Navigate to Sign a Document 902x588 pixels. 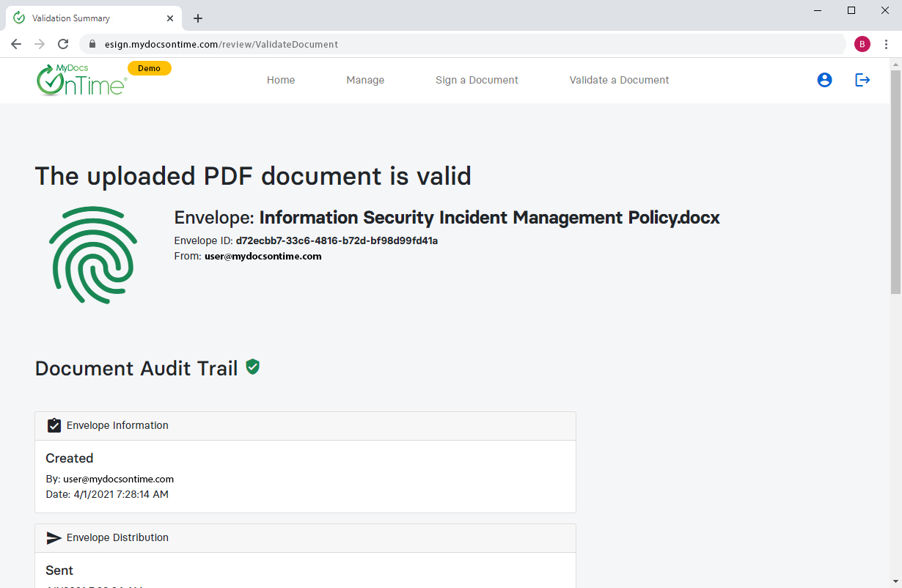[477, 80]
